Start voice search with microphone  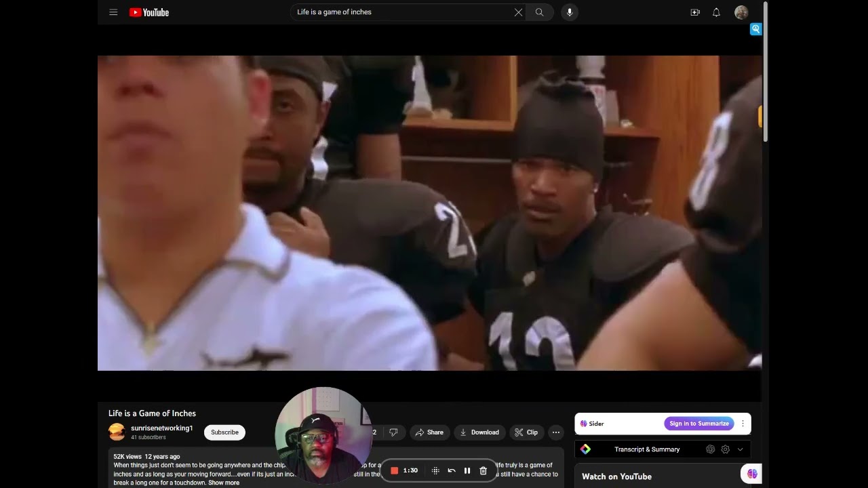pyautogui.click(x=570, y=12)
